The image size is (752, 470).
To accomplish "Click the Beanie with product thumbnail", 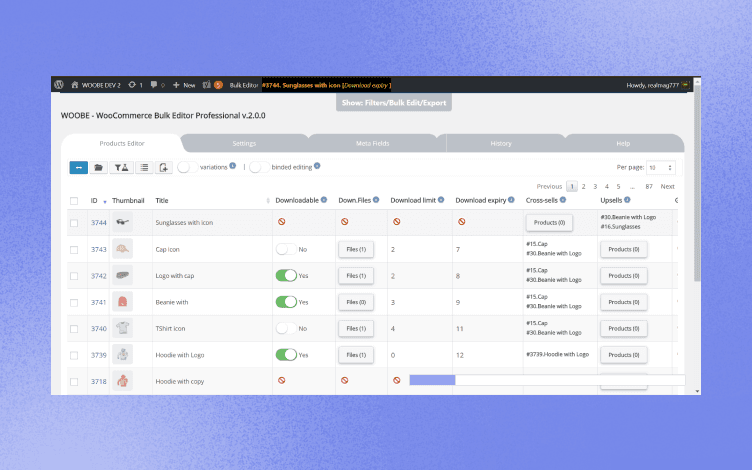I will [122, 302].
